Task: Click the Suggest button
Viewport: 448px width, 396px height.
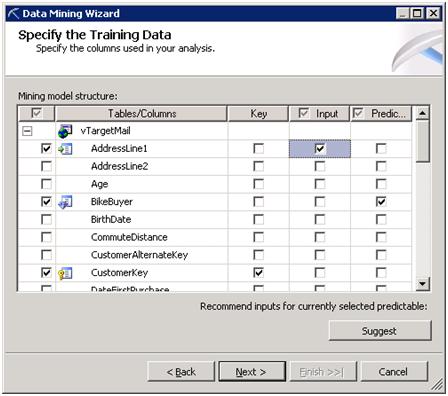Action: (380, 331)
